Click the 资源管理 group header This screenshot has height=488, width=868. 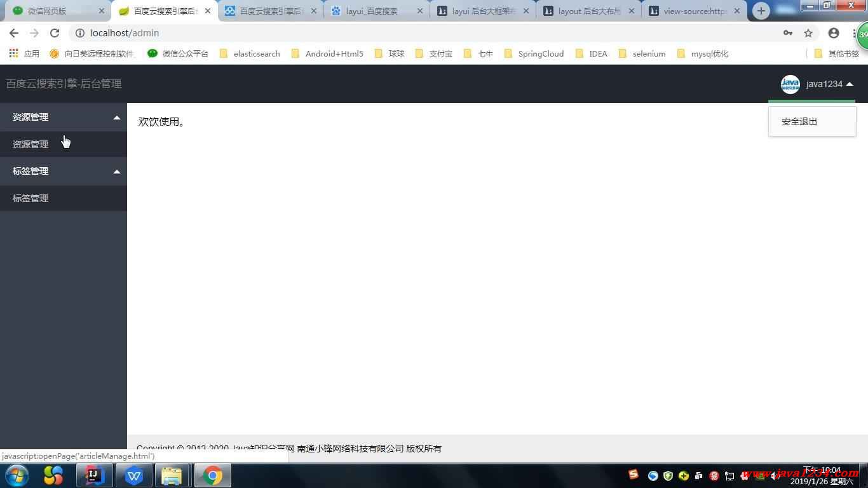tap(64, 117)
